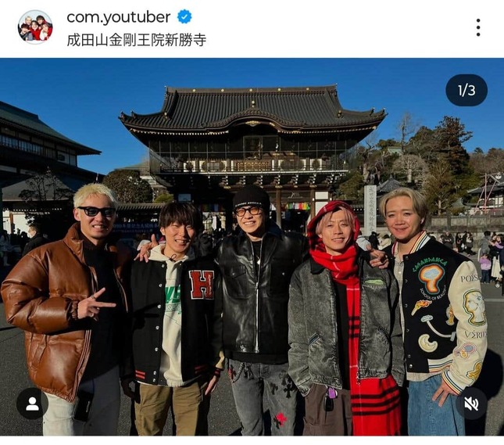Show tagged people via the person icon
504x445 pixels.
(x=33, y=404)
